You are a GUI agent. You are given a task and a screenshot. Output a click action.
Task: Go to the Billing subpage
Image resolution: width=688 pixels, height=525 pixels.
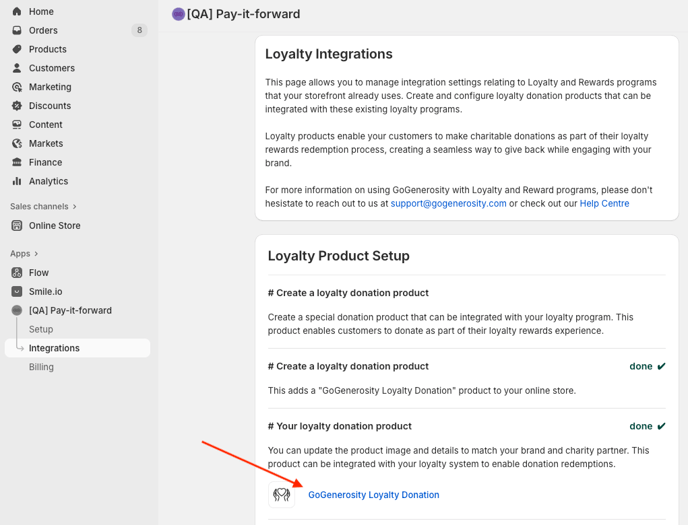click(x=41, y=367)
